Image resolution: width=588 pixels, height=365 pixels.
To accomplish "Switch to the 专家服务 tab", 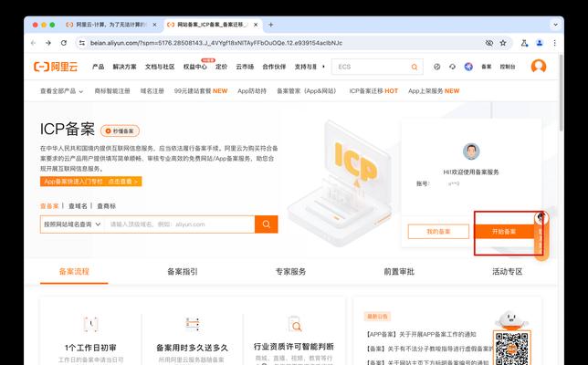I will click(x=290, y=271).
